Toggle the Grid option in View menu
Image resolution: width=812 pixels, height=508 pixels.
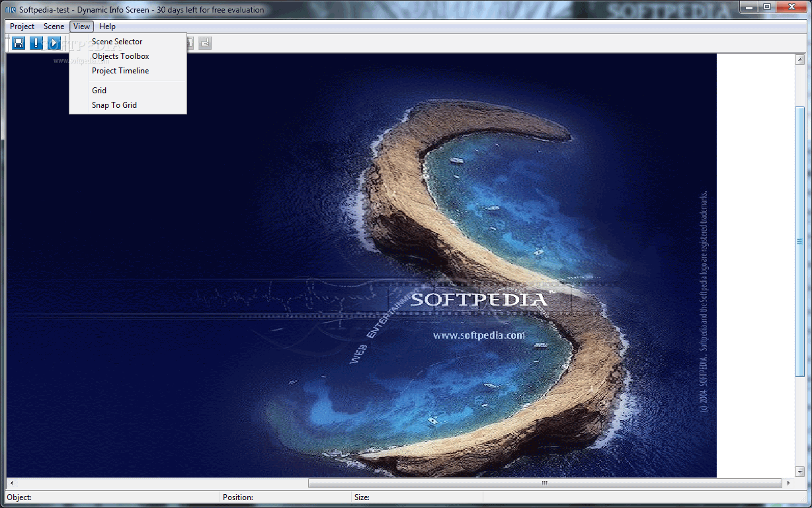point(128,91)
